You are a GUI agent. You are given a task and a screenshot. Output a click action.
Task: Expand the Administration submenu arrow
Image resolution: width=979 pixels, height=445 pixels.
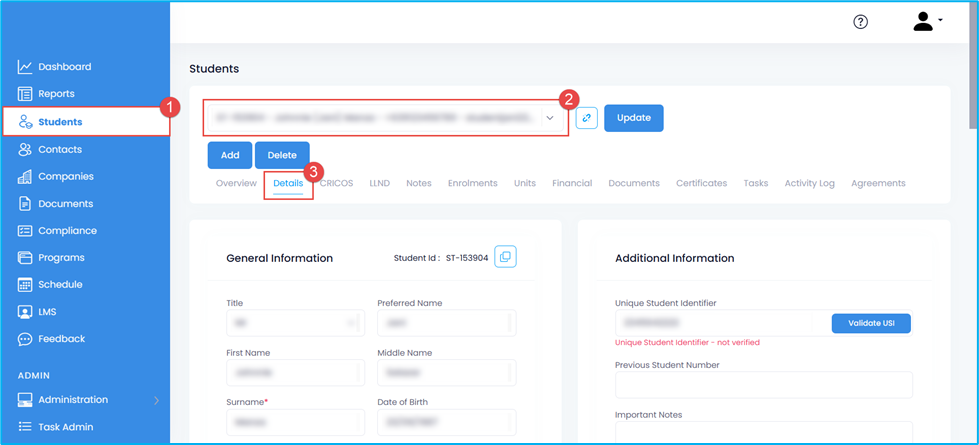pos(156,401)
